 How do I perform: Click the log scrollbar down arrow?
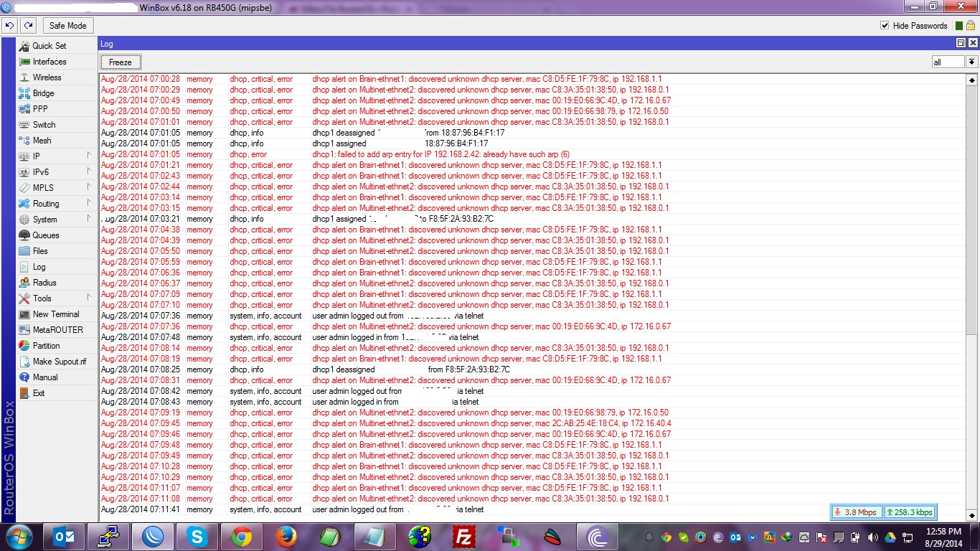pos(972,515)
